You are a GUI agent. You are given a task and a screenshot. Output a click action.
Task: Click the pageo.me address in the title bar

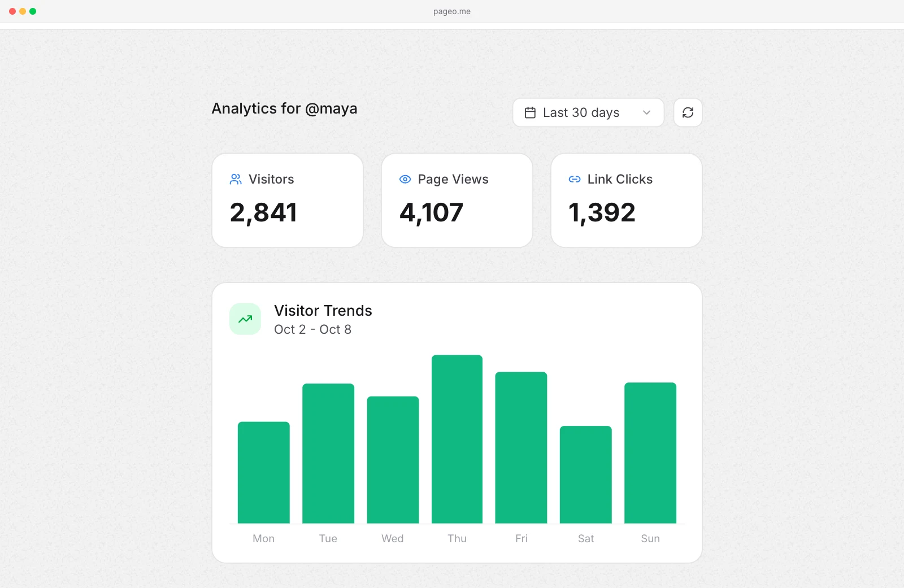coord(452,11)
